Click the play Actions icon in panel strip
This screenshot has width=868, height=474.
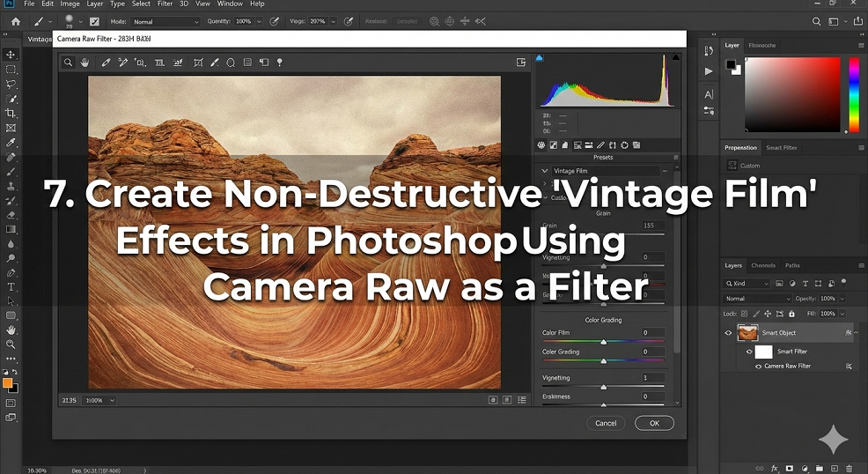[x=709, y=71]
